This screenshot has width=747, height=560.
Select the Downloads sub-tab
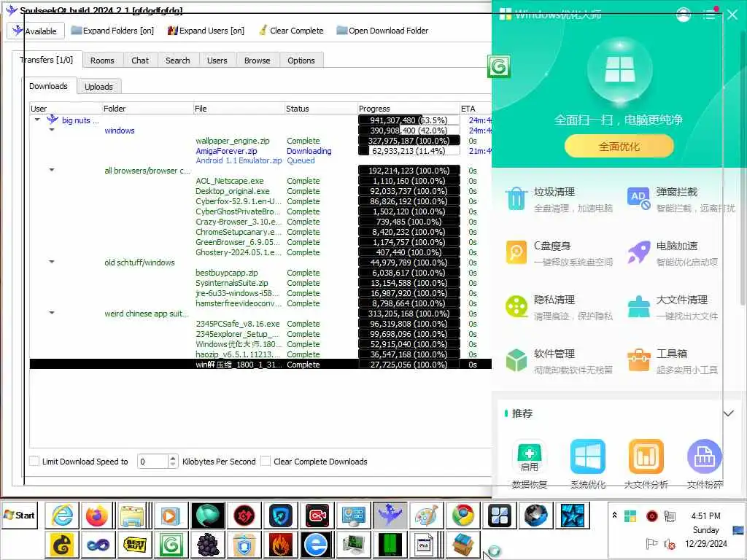click(49, 86)
